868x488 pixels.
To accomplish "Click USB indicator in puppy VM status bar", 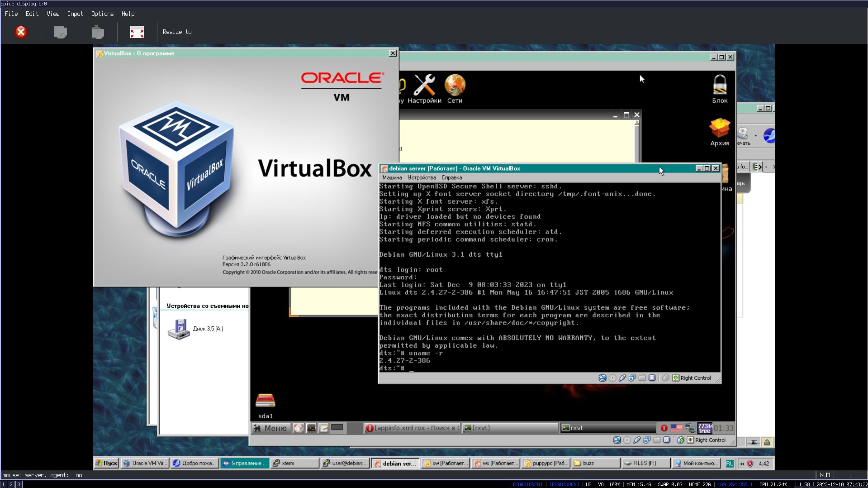I will pyautogui.click(x=637, y=440).
